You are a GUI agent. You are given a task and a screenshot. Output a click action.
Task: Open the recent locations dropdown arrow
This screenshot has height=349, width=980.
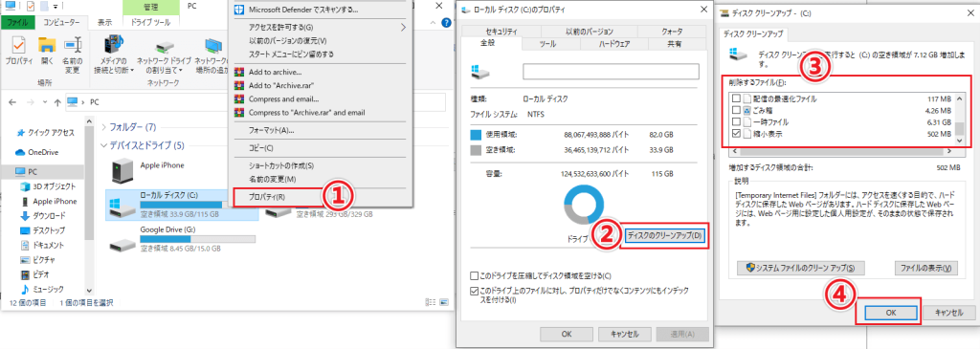[x=44, y=101]
